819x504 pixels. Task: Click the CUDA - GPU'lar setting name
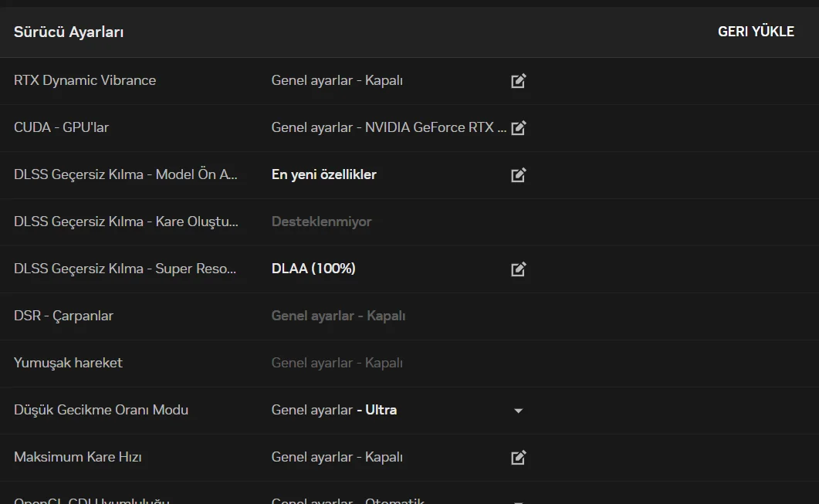pos(62,127)
